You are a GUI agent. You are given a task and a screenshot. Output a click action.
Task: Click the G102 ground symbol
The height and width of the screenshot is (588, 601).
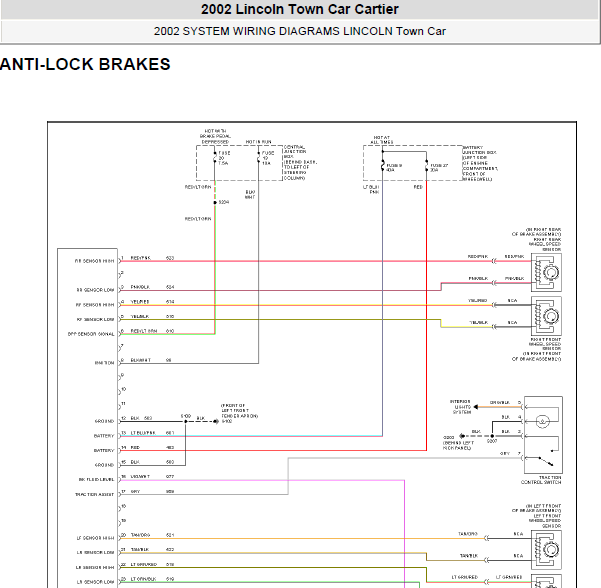[216, 421]
